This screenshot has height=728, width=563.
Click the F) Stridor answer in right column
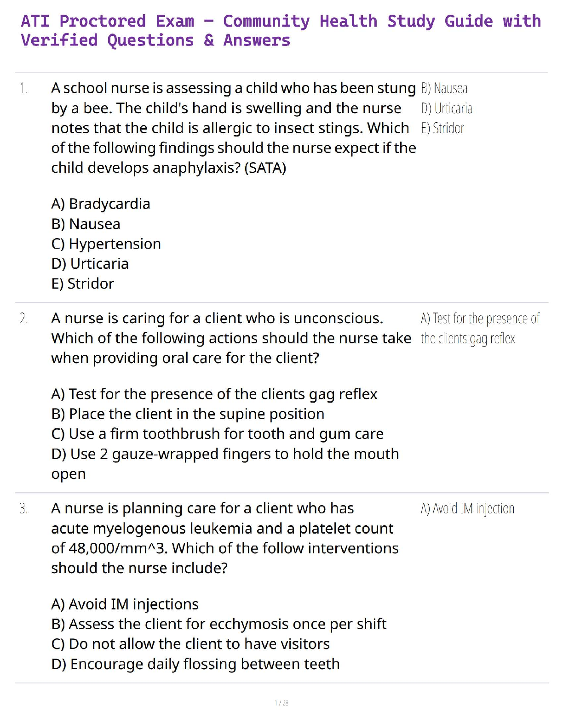coord(442,128)
